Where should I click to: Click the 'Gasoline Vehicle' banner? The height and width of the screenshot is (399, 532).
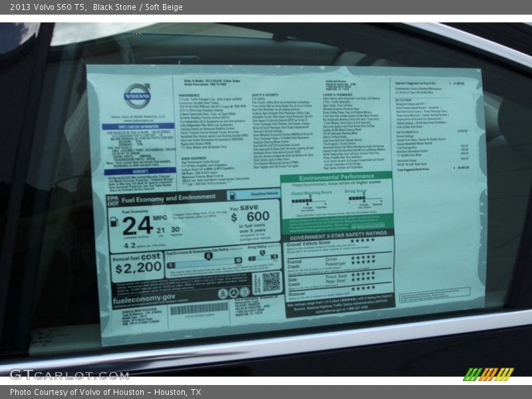tap(253, 194)
